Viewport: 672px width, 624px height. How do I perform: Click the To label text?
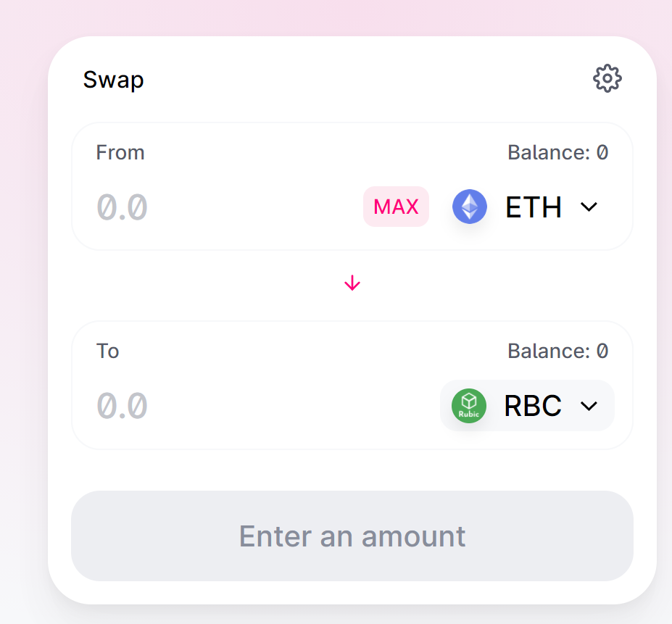(x=107, y=351)
